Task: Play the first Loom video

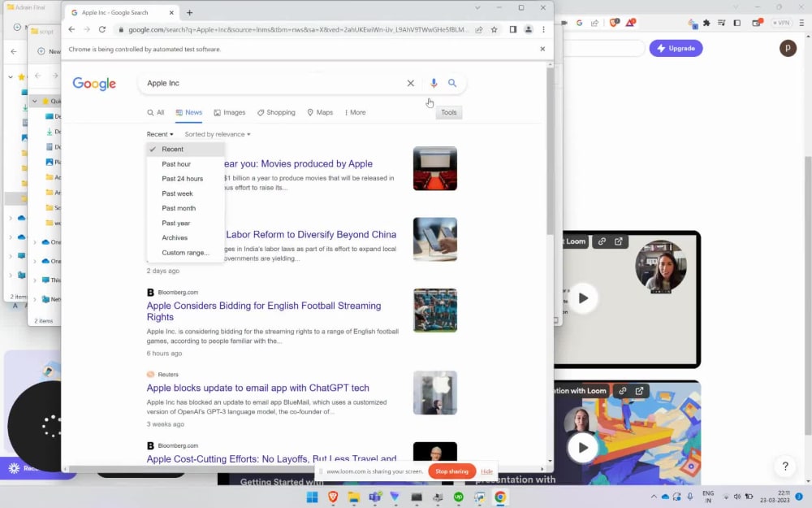Action: [582, 298]
